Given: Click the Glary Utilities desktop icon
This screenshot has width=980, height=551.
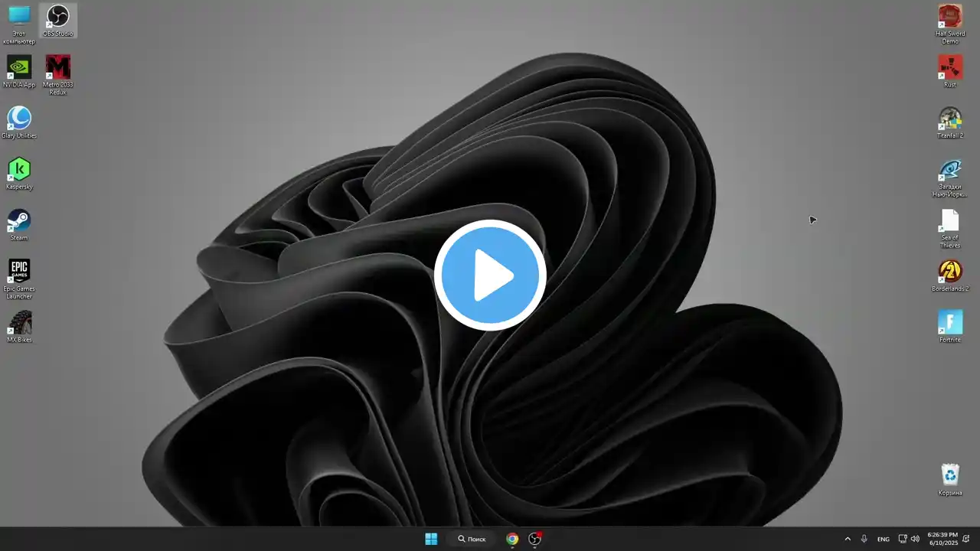Looking at the screenshot, I should click(x=19, y=122).
